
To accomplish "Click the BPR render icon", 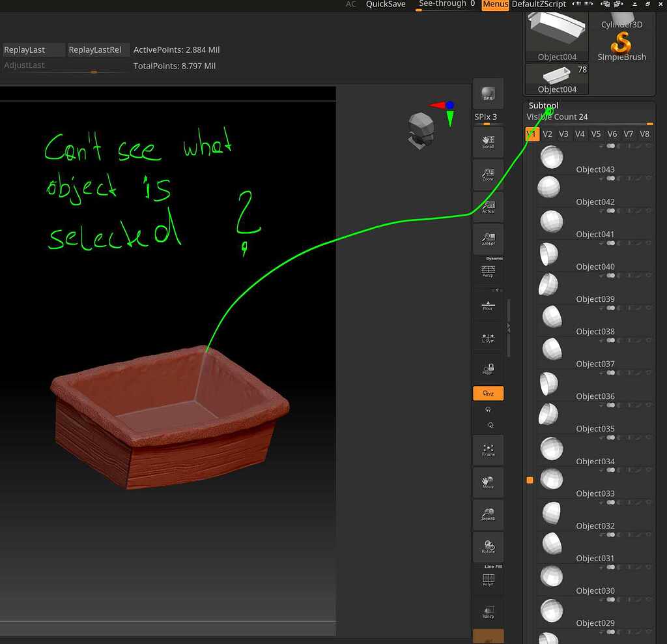I will click(x=488, y=93).
